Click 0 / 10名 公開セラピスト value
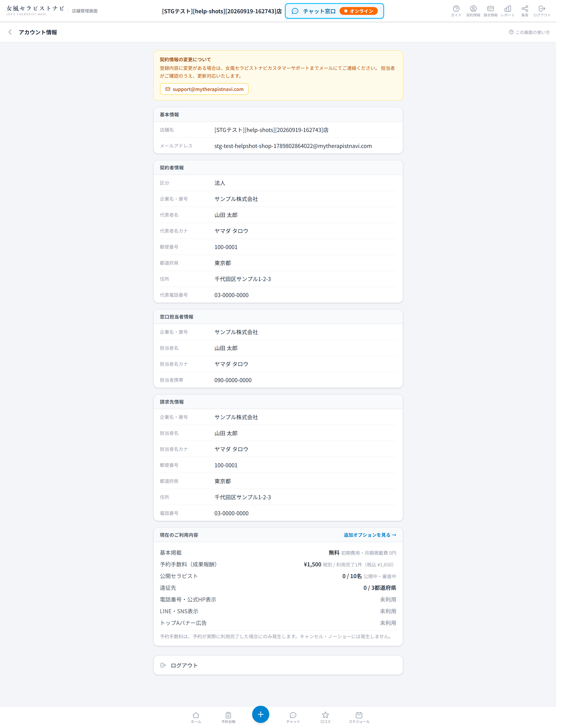 click(352, 576)
